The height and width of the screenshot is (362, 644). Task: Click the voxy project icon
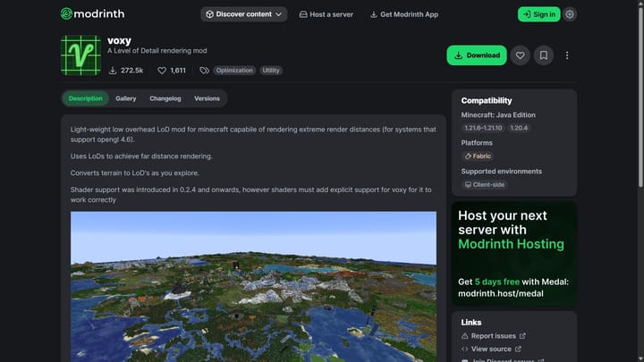pos(80,55)
